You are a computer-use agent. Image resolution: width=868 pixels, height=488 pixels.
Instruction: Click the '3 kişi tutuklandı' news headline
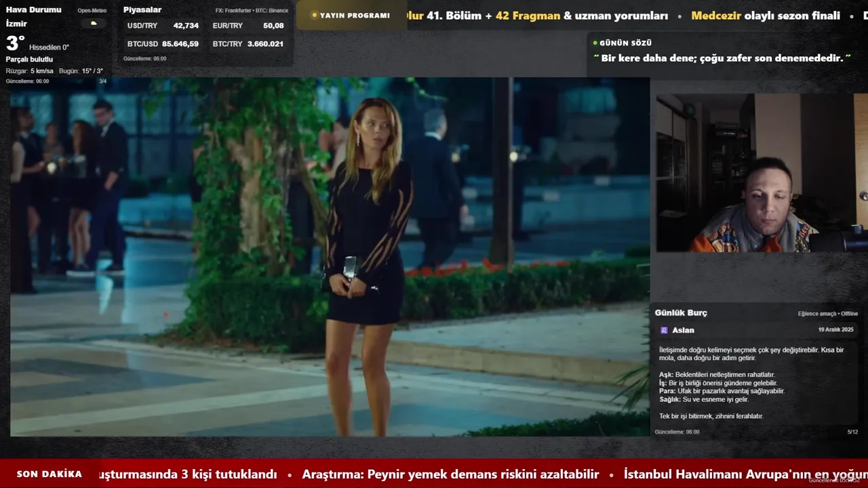188,474
